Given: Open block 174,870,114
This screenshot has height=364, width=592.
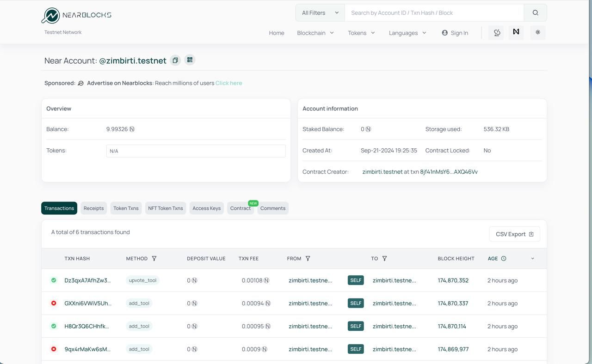Looking at the screenshot, I should [452, 326].
